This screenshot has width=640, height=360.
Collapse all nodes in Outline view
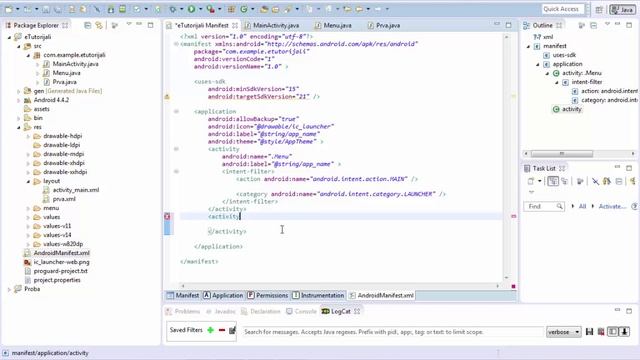click(593, 25)
